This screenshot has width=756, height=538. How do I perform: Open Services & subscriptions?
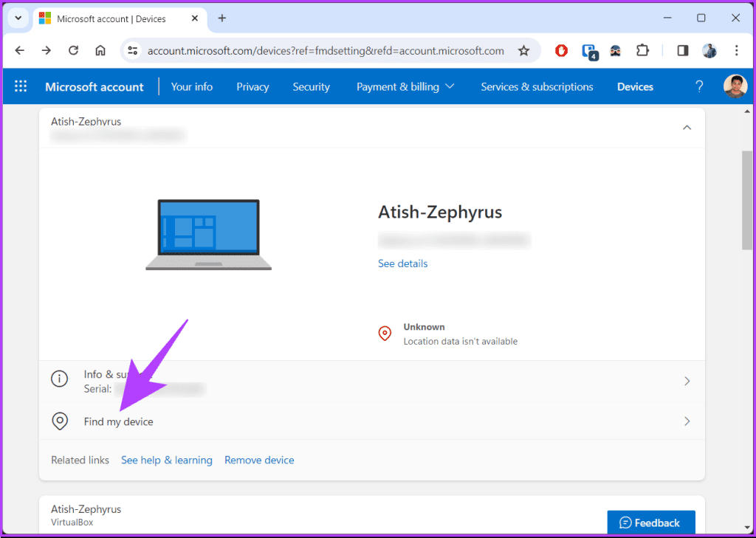coord(537,87)
